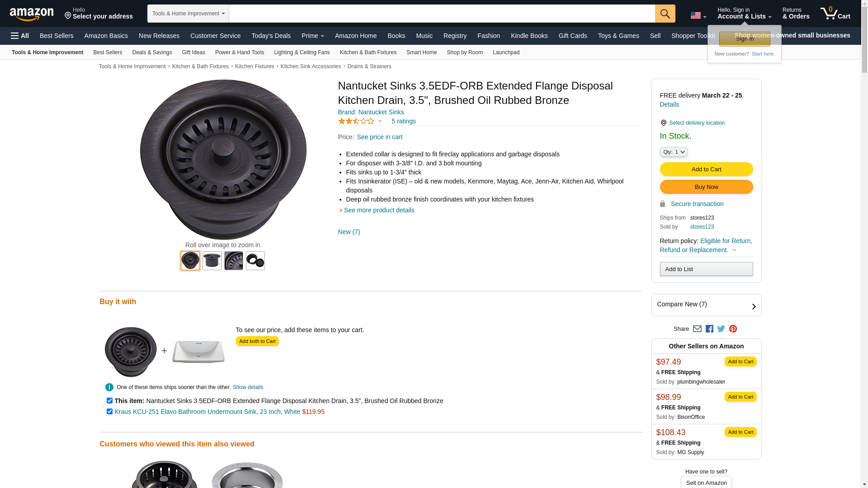Open the All hamburger menu
The image size is (868, 488).
click(x=20, y=36)
